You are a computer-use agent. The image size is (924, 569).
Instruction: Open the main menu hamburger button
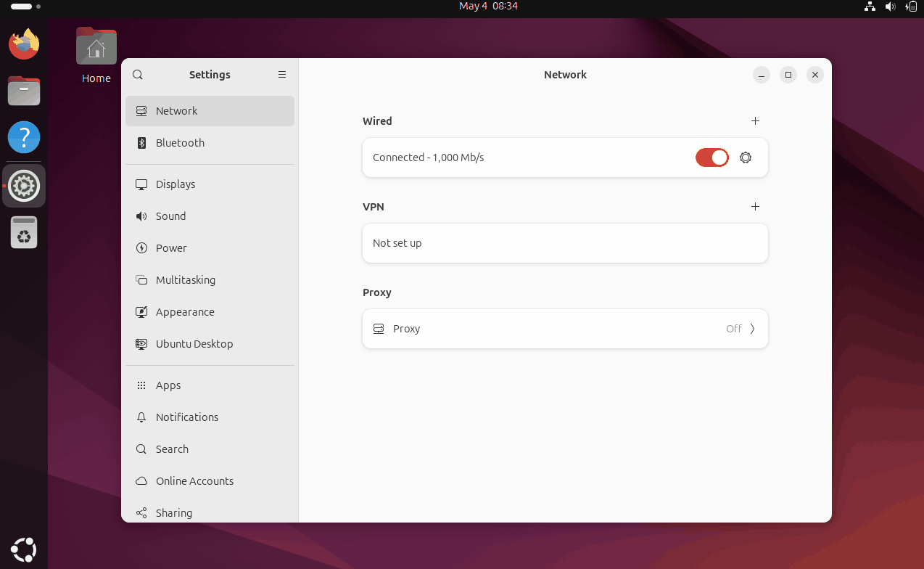pos(282,74)
